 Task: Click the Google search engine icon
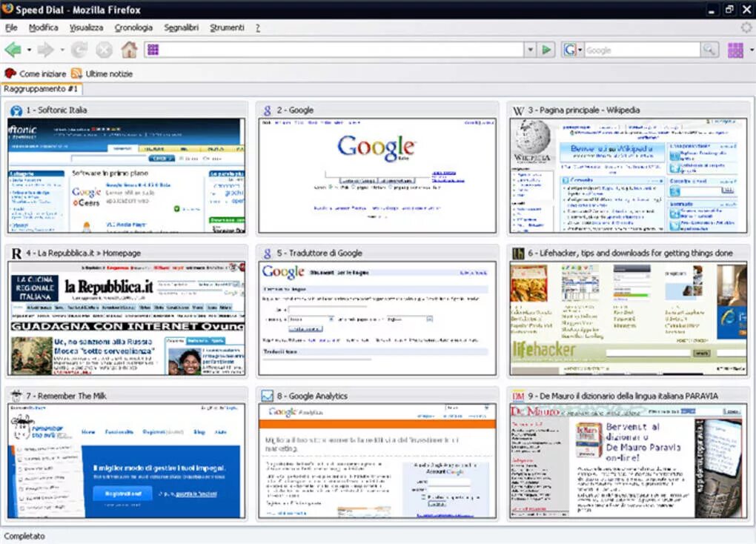[x=570, y=50]
